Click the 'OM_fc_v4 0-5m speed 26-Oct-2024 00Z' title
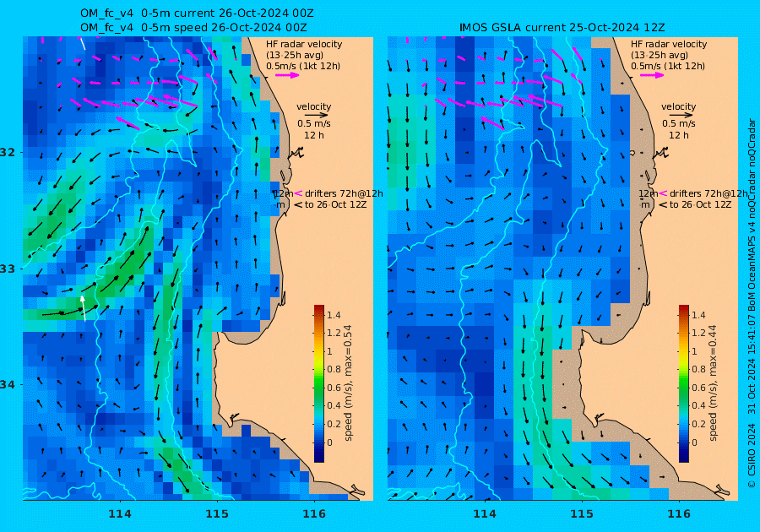 pos(193,27)
